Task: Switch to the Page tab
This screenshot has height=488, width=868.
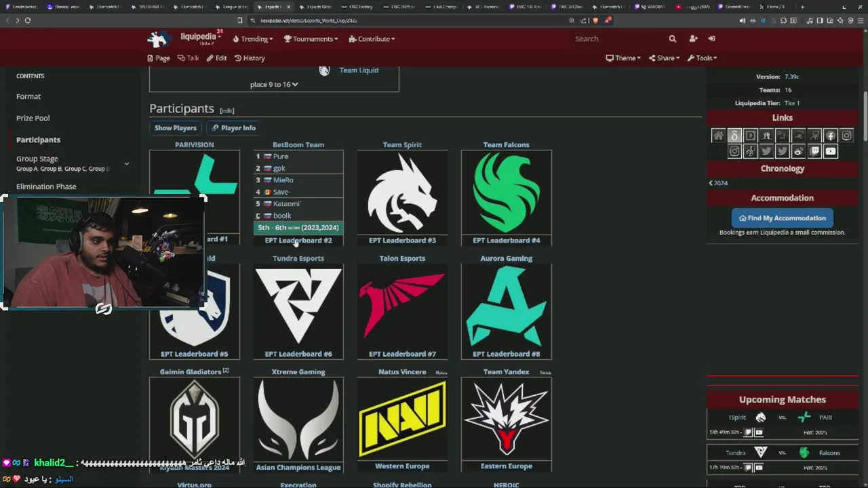Action: (159, 58)
